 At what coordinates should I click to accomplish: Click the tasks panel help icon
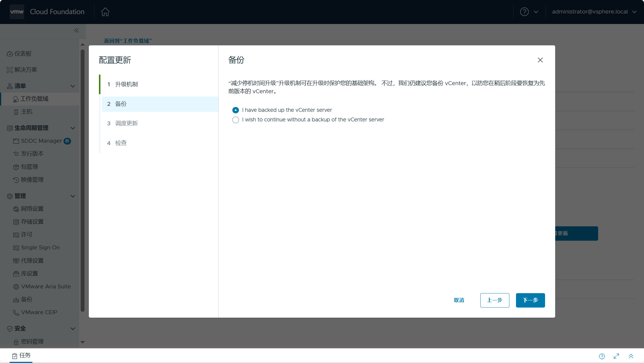point(602,356)
